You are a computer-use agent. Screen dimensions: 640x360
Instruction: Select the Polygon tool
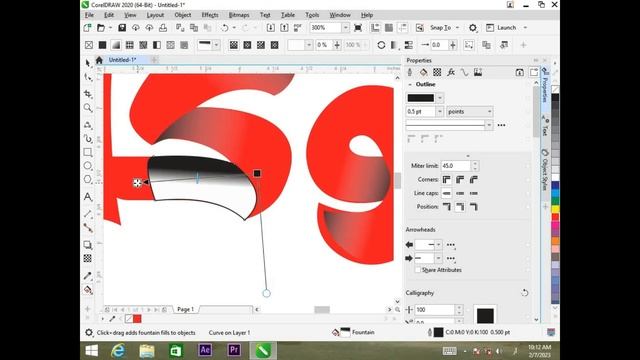[x=88, y=180]
